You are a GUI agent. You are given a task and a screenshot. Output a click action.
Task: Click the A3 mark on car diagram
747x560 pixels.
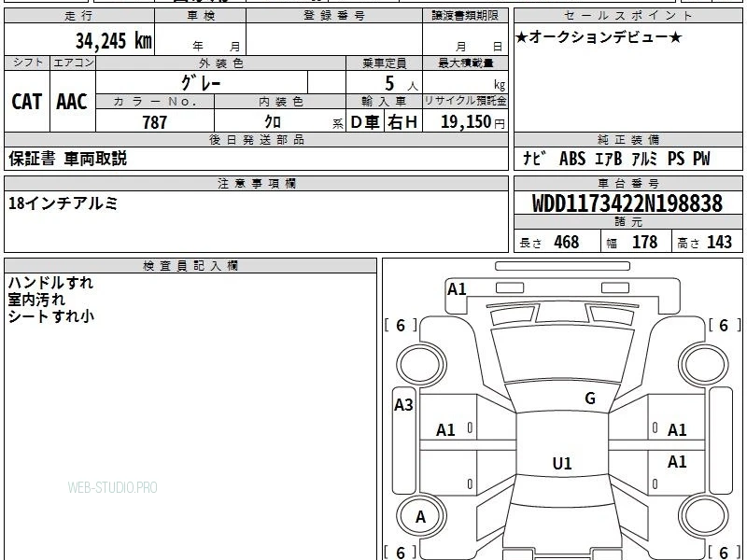point(403,405)
